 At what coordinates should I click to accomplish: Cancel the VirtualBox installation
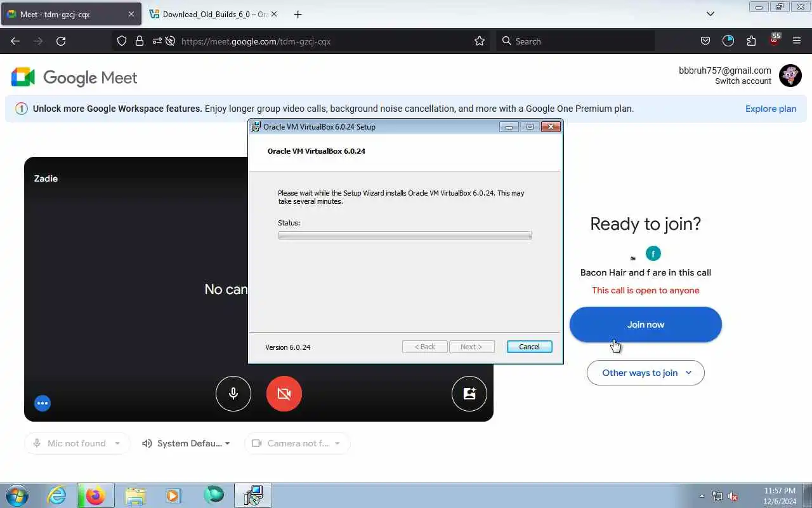point(529,347)
